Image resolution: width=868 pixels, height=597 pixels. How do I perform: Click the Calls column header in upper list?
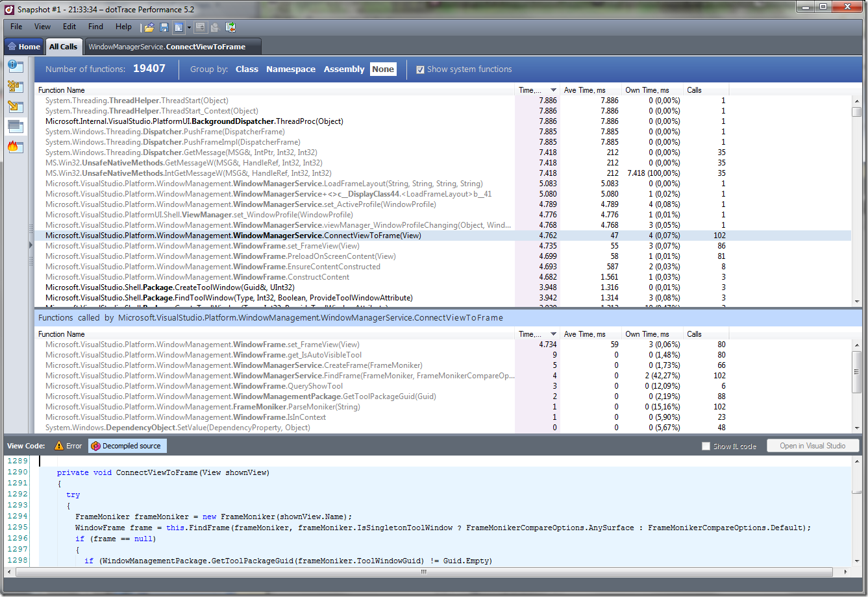(x=706, y=90)
